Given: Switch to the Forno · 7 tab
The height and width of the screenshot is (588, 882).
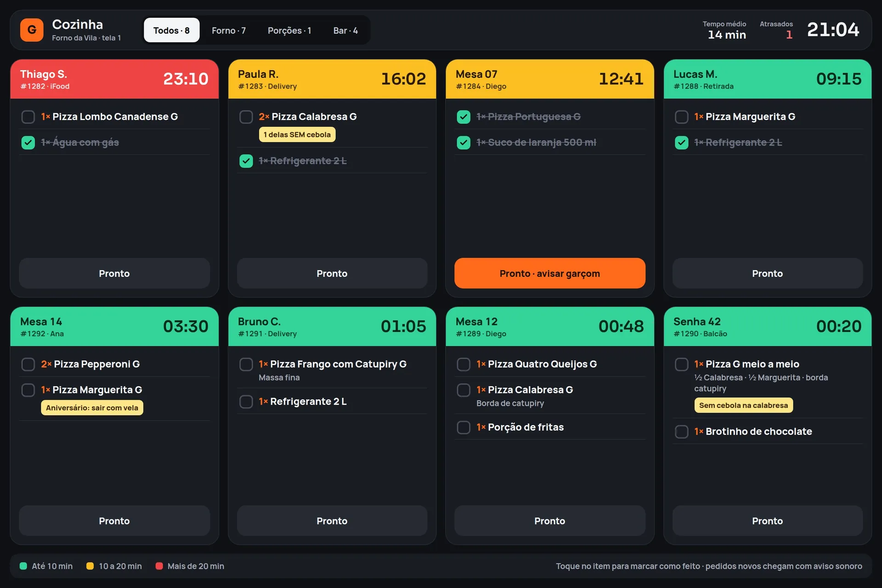Looking at the screenshot, I should [229, 30].
